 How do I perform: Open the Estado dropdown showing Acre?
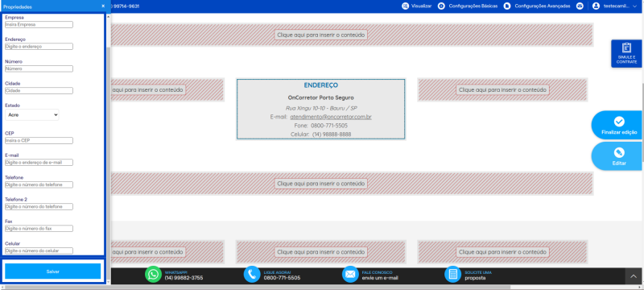coord(32,115)
